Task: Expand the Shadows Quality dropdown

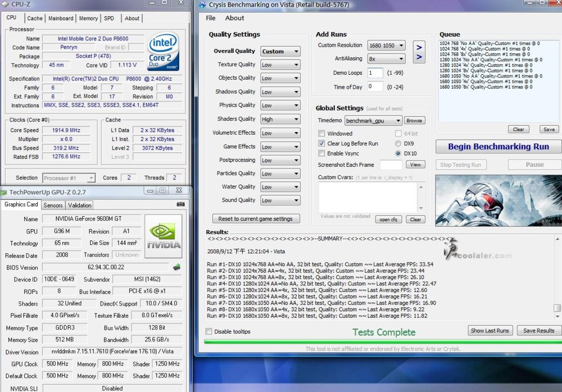Action: [280, 92]
